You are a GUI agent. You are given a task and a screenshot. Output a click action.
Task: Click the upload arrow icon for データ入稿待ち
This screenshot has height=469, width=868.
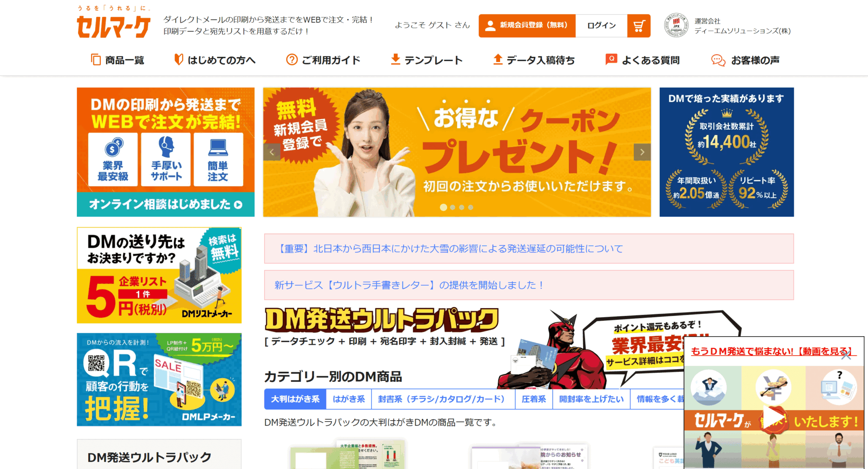pos(498,60)
